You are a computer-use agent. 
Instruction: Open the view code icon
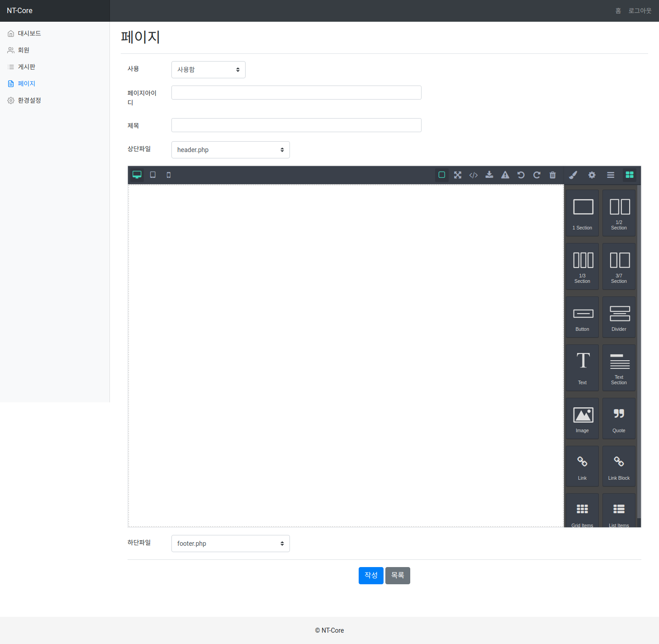click(x=474, y=175)
